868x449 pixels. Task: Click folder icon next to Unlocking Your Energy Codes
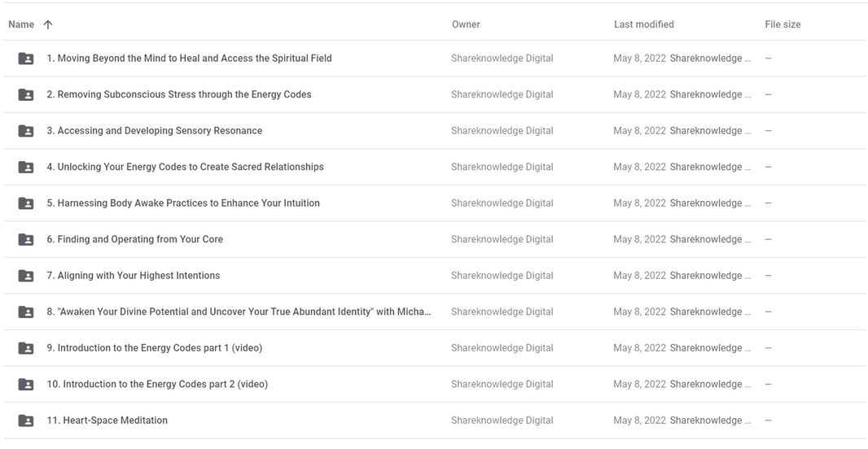click(x=26, y=167)
